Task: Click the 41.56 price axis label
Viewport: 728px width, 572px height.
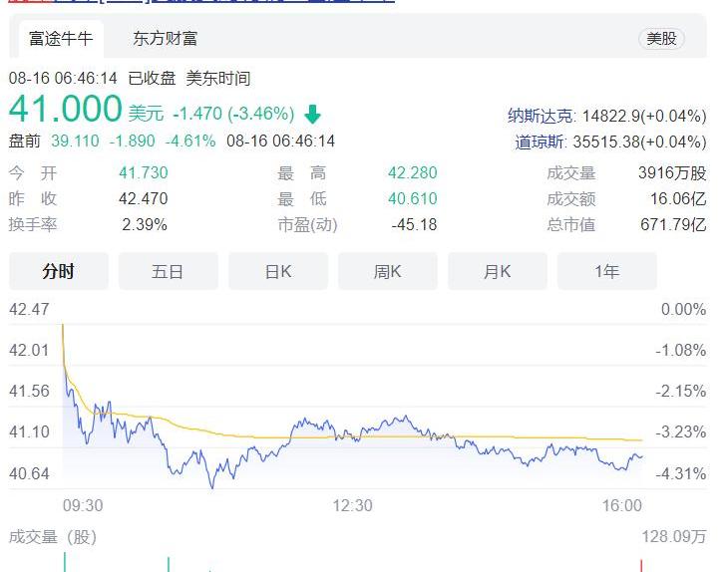Action: pos(29,391)
